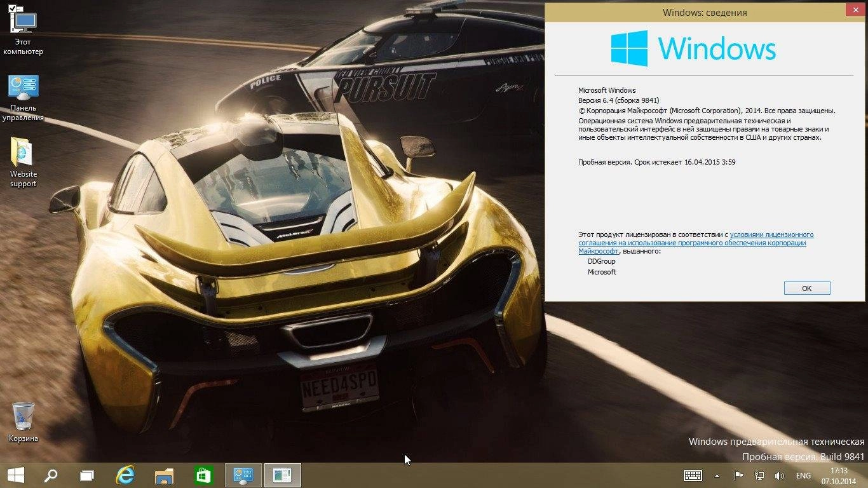Open the license terms link "условиями лицензионного"
Viewport: 868px width, 488px height.
tap(771, 234)
